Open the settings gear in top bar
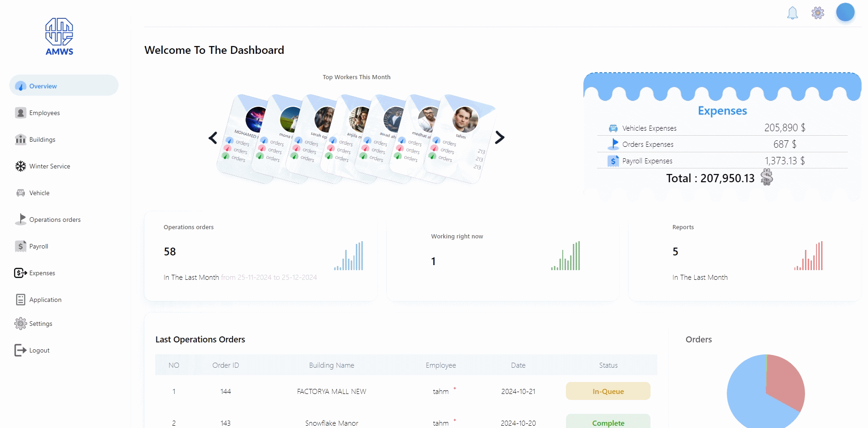This screenshot has height=428, width=868. pos(817,13)
